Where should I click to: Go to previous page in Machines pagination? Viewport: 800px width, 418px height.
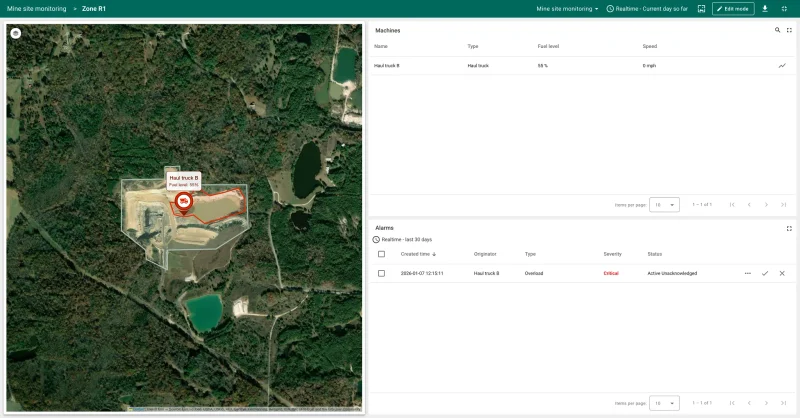click(749, 205)
